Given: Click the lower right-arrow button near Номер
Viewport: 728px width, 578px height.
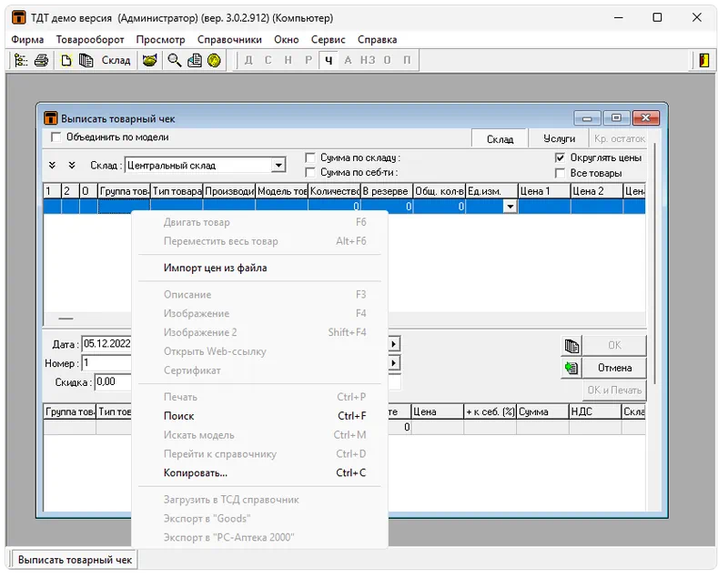Looking at the screenshot, I should coord(394,362).
